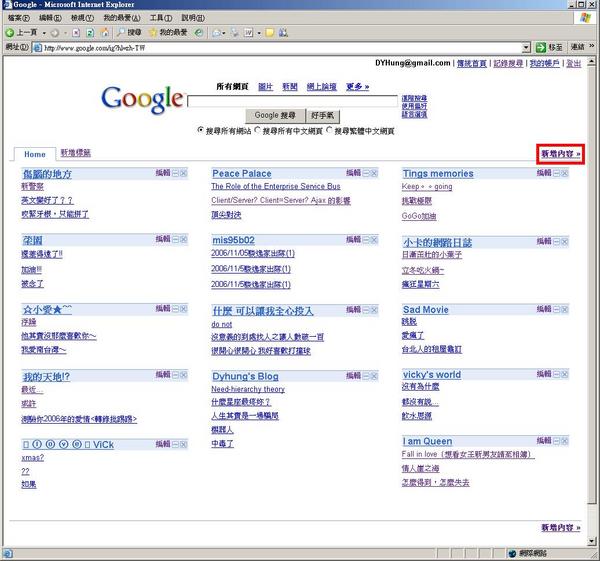Click the 新增標籤 add tab link
Viewport: 600px width, 561px height.
[76, 153]
